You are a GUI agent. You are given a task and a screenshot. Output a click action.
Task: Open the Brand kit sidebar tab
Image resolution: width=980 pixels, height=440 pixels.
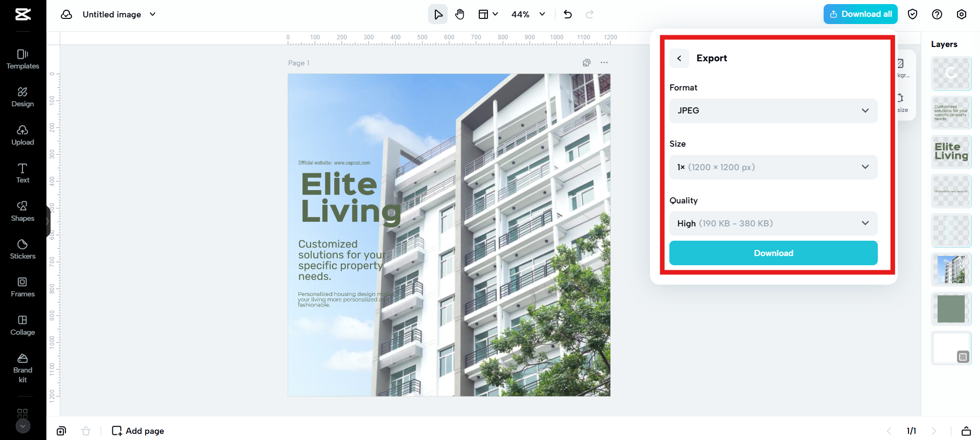22,368
